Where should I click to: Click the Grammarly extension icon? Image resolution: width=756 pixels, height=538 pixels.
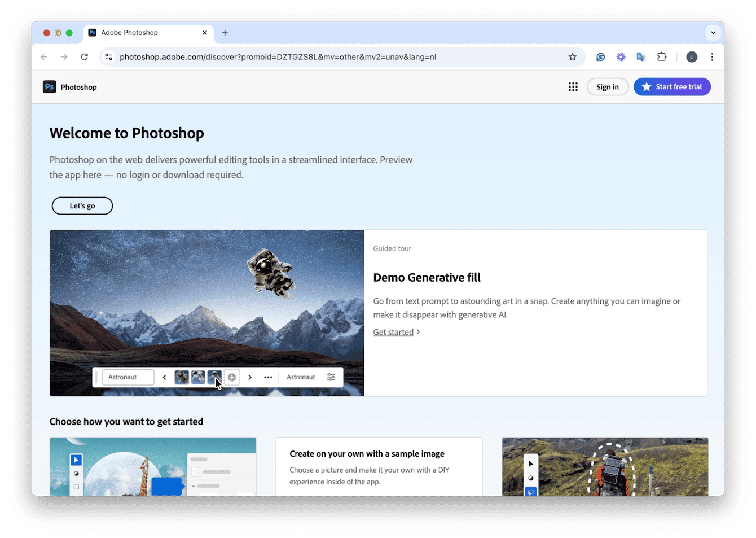tap(600, 56)
